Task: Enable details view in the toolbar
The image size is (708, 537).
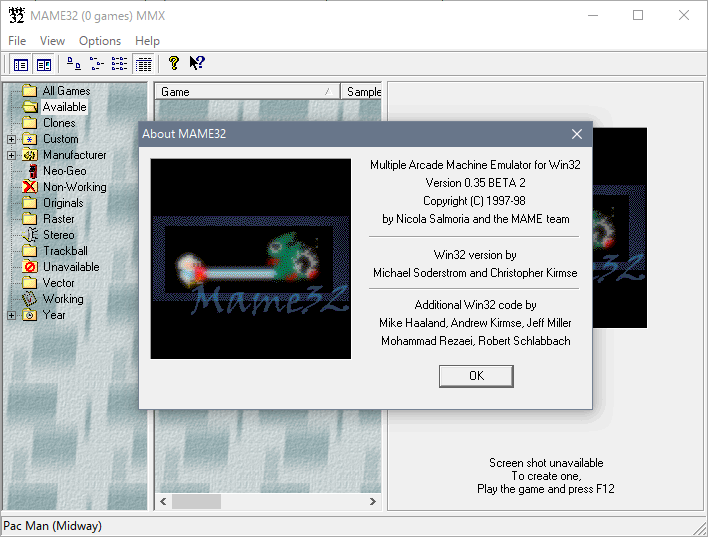Action: click(143, 64)
